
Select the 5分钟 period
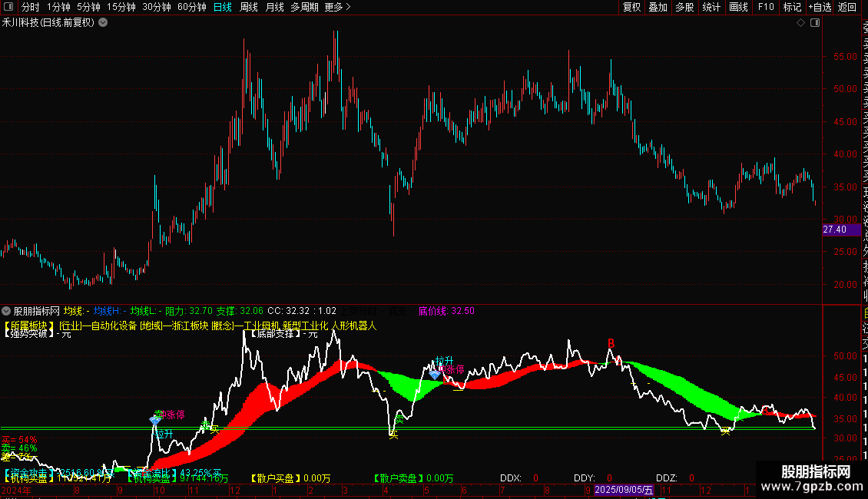pos(88,7)
